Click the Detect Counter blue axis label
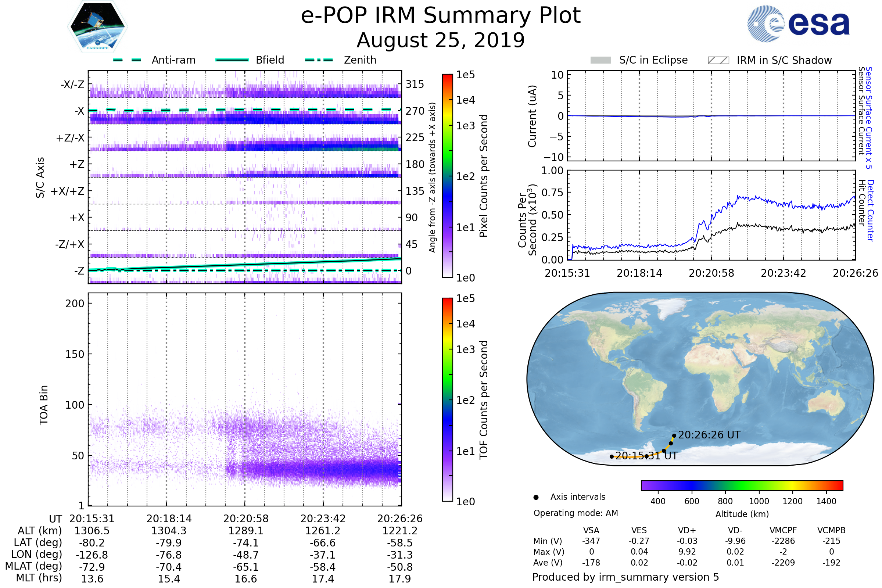 click(x=870, y=211)
